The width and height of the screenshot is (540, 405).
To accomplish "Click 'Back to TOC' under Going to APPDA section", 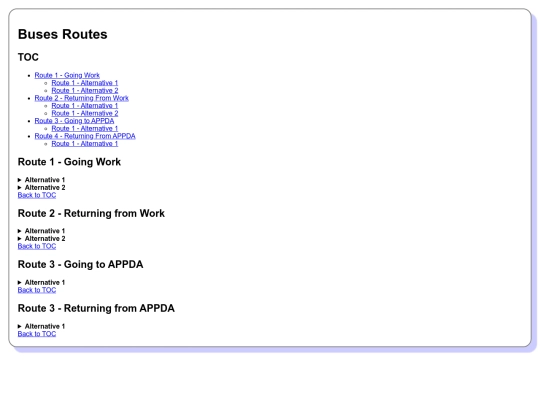I will click(37, 290).
